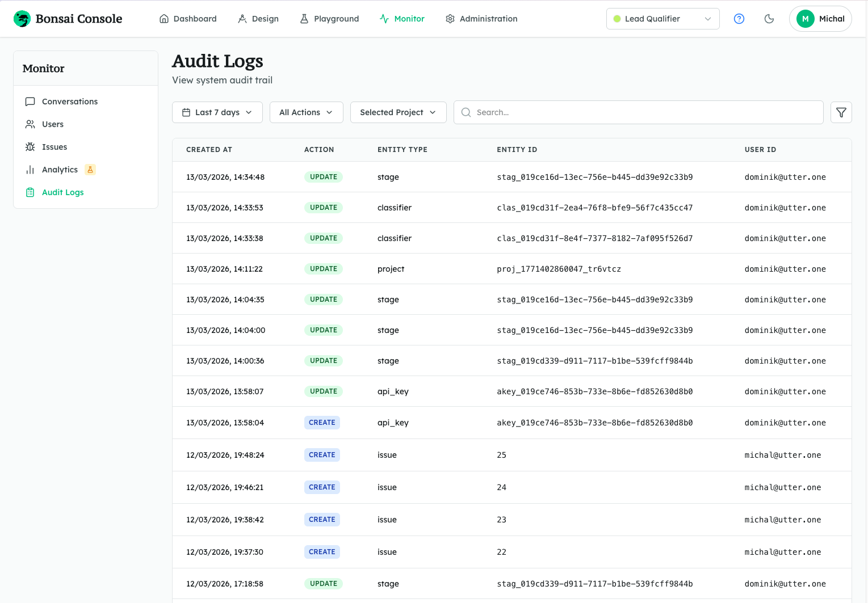
Task: Click the CREATE badge at 13:58:04
Action: [322, 423]
